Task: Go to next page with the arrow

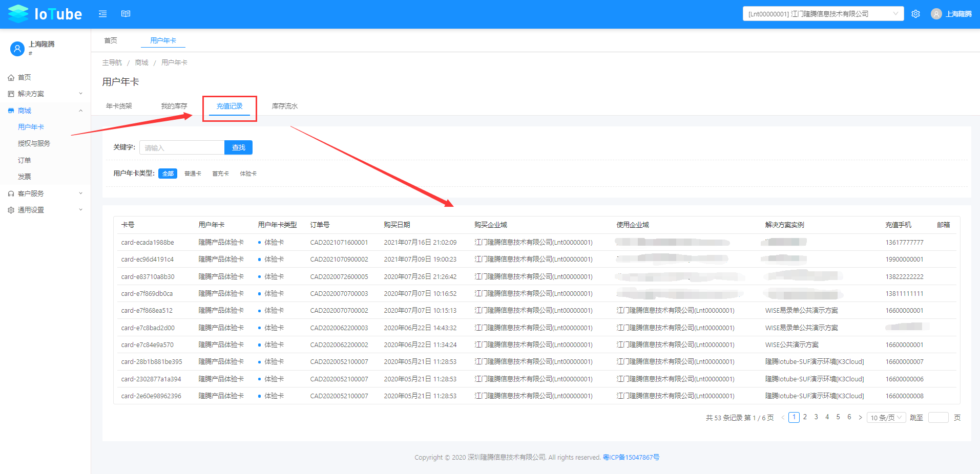Action: [x=860, y=418]
